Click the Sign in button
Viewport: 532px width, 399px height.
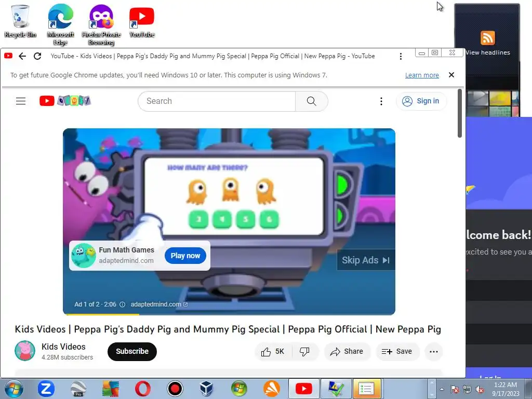421,101
